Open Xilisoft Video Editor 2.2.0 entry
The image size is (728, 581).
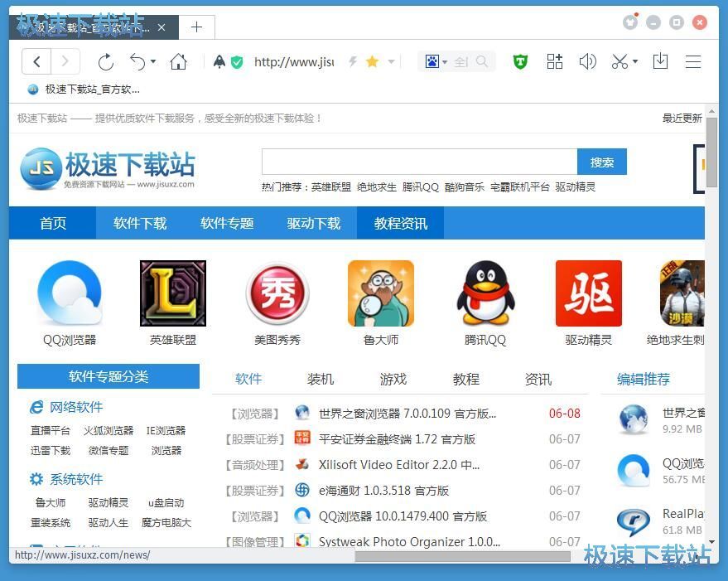(399, 465)
